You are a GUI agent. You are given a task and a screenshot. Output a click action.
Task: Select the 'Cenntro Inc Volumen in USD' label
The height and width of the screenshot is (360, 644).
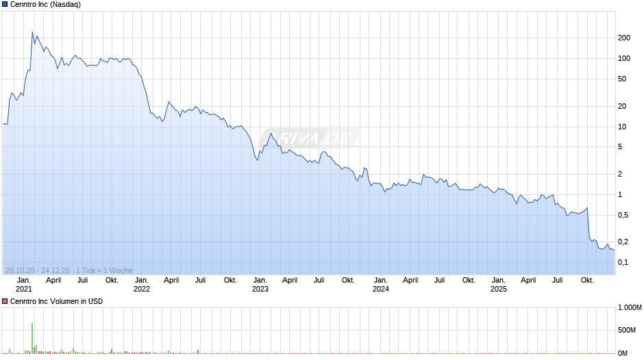pos(56,301)
